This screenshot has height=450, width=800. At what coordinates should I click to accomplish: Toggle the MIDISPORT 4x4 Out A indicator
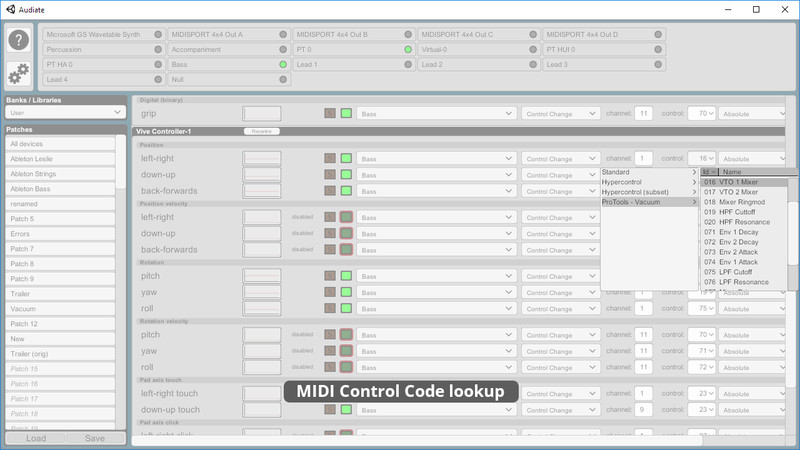283,34
